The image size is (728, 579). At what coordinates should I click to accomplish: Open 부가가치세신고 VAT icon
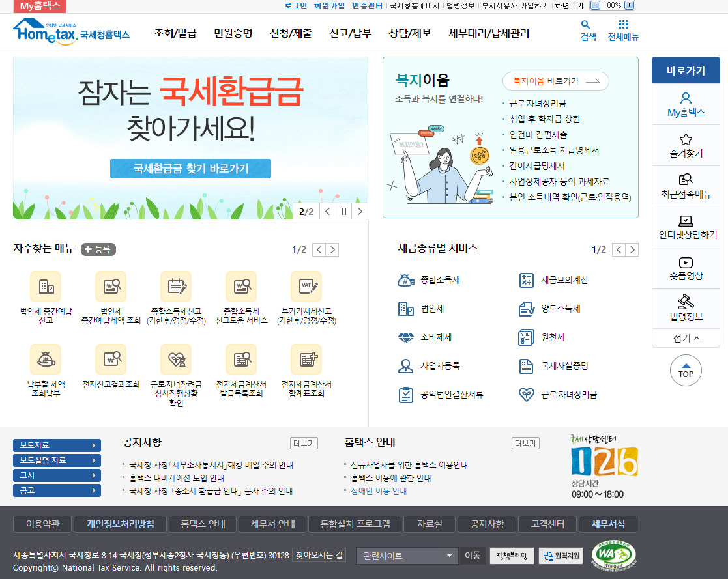tap(306, 287)
